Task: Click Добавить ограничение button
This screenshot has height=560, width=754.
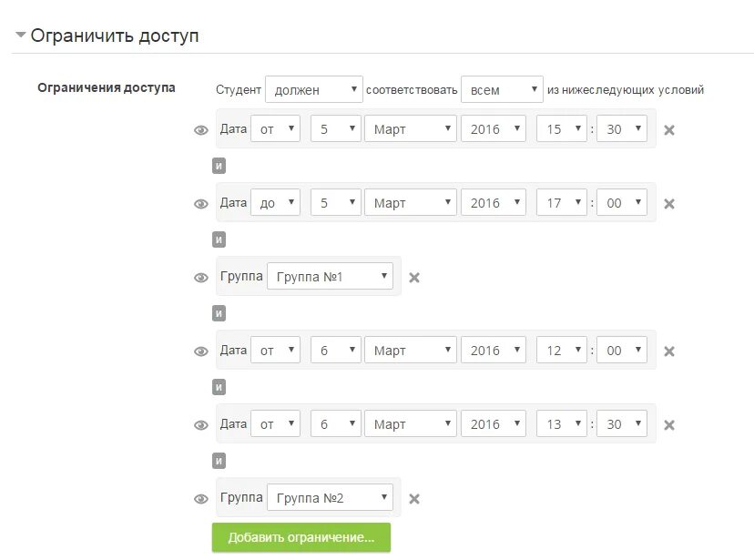Action: pyautogui.click(x=301, y=537)
